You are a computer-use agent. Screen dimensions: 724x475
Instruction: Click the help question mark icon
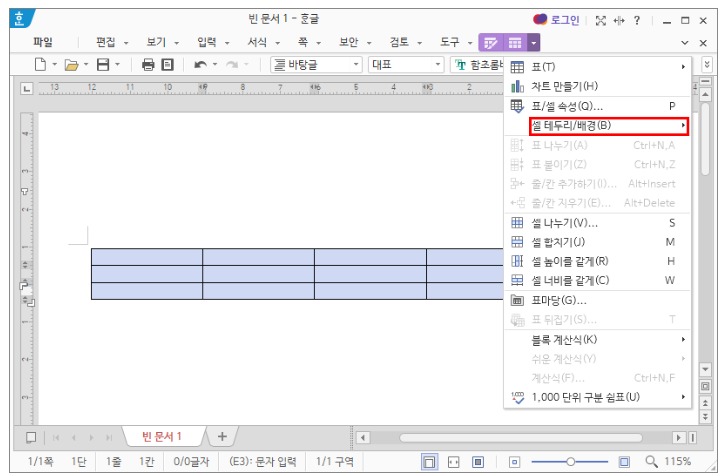tap(636, 19)
